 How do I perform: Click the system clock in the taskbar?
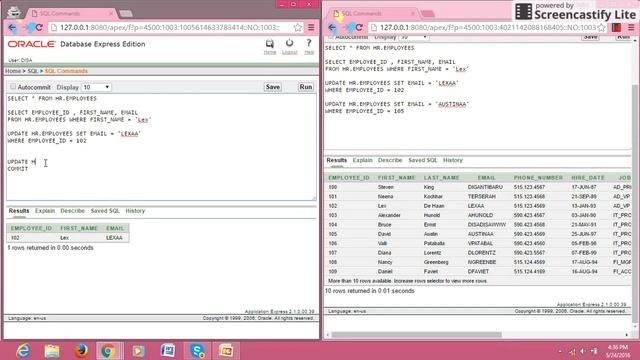coord(618,351)
